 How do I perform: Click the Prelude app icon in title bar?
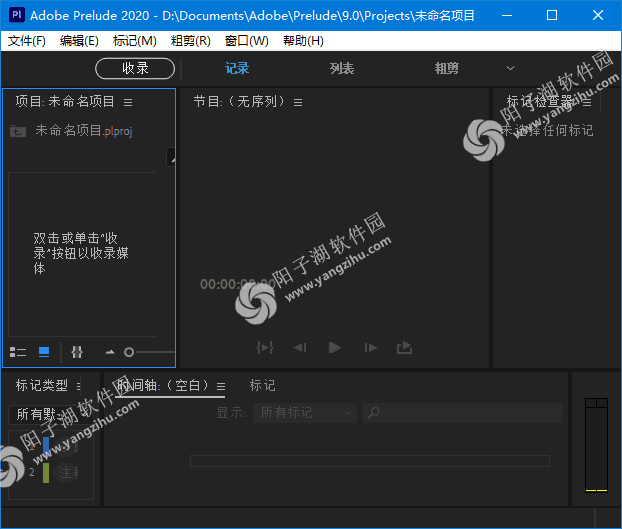point(17,15)
